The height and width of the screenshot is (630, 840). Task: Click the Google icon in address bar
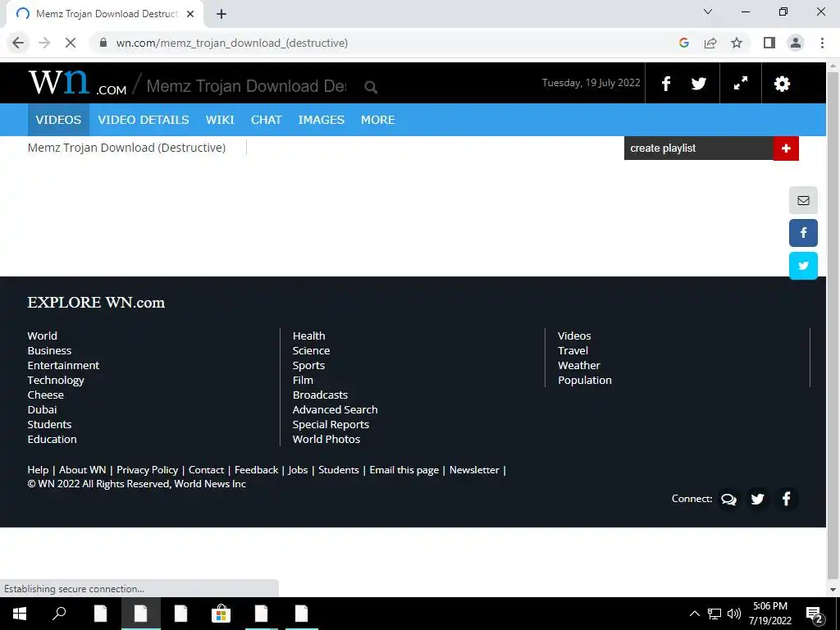684,43
